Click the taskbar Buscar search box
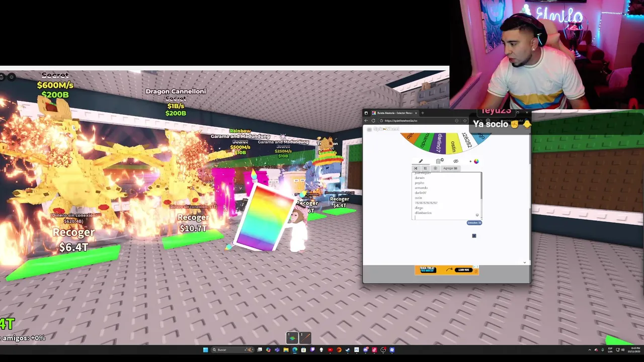The width and height of the screenshot is (644, 362). (x=232, y=350)
